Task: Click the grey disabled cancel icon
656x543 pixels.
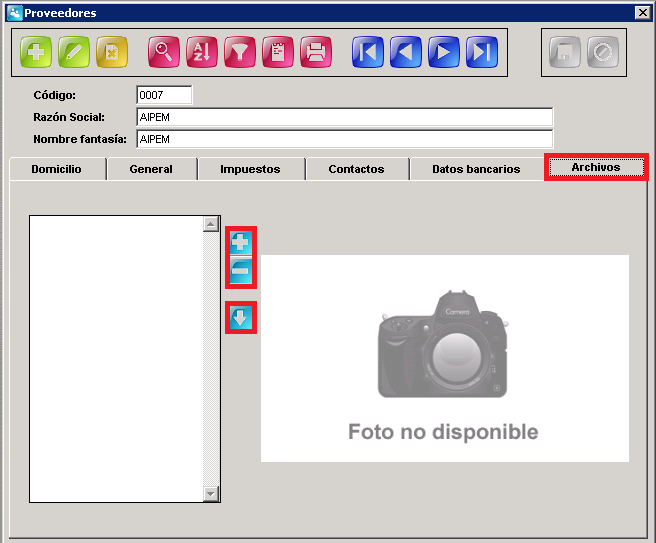Action: coord(603,52)
